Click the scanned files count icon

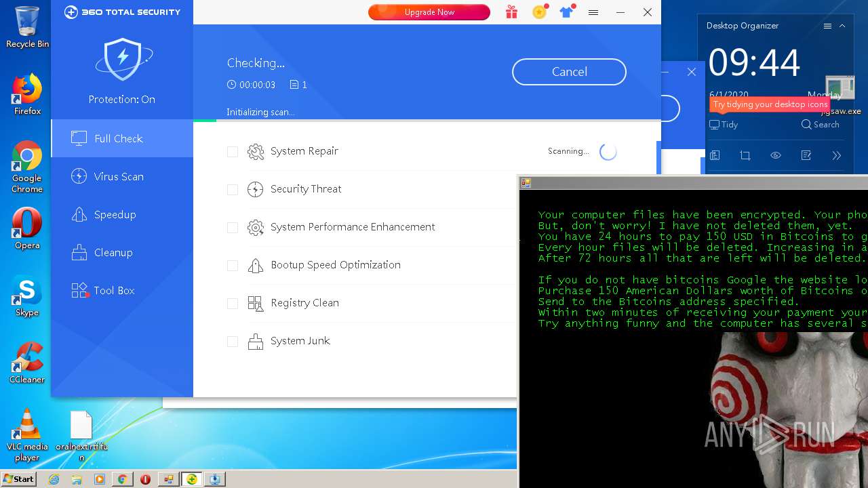pyautogui.click(x=294, y=85)
